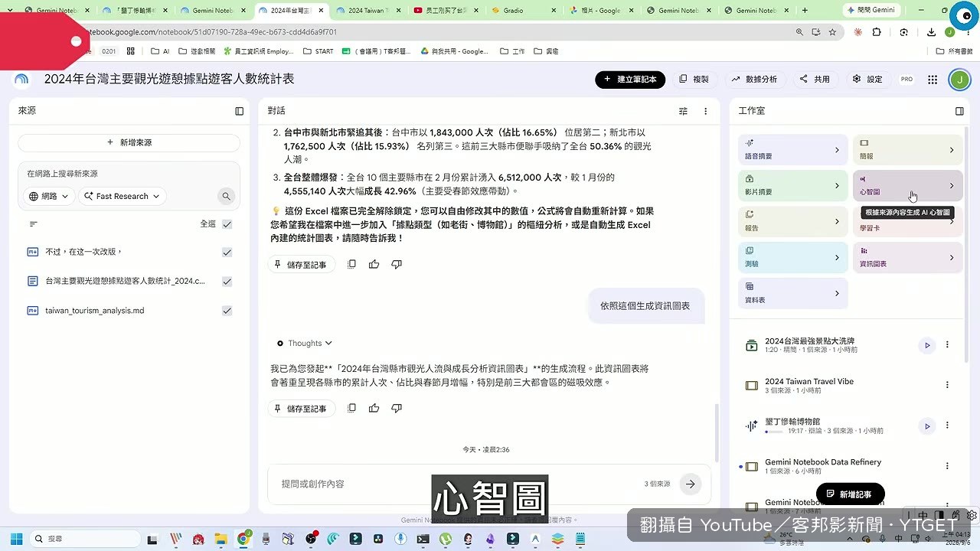Open the 網路 source-type dropdown
Screen dimensions: 980x551
pyautogui.click(x=50, y=196)
